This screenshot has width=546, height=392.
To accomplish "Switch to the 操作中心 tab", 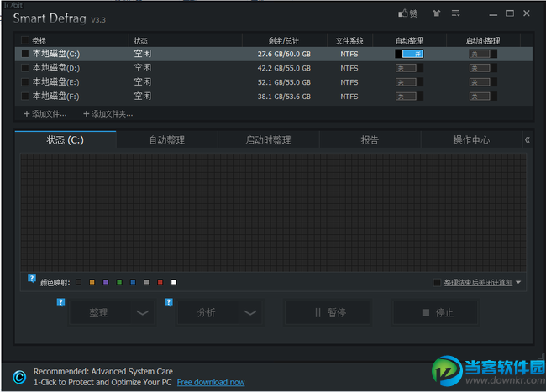I will (x=471, y=140).
